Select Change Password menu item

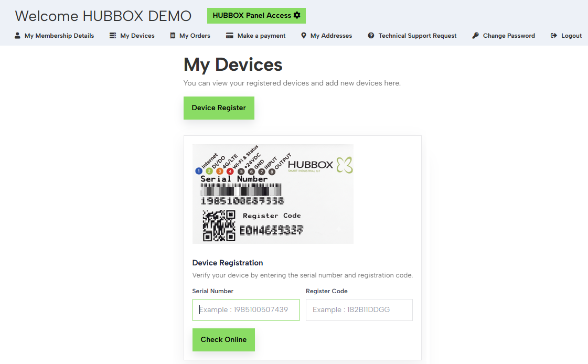(504, 36)
